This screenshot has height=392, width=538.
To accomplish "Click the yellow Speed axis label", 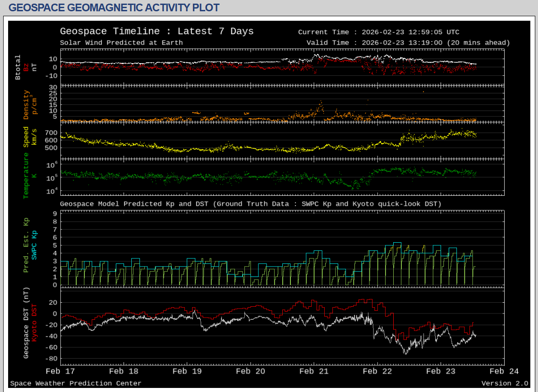I will (26, 137).
